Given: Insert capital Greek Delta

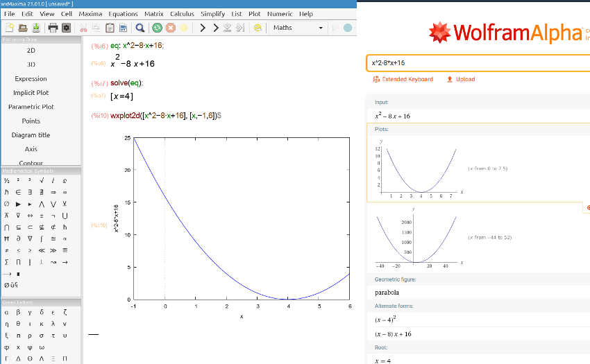Looking at the screenshot, I should coord(18,358).
